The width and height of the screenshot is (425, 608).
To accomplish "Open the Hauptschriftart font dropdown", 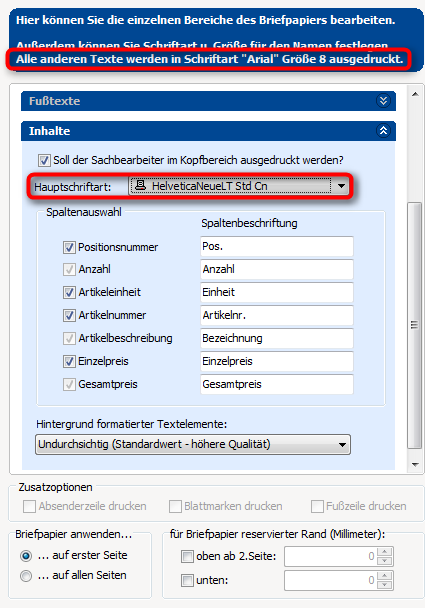I will (x=341, y=186).
